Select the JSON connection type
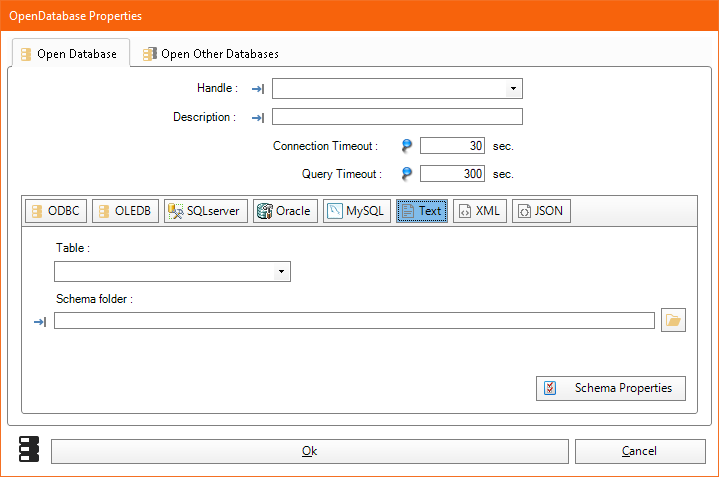Screen dimensions: 719x477 [541, 211]
